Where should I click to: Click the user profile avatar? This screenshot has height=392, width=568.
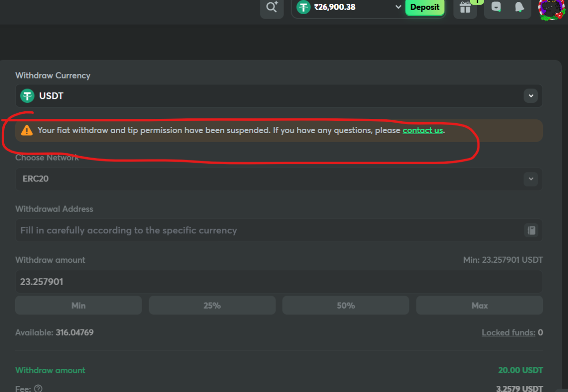tap(552, 9)
